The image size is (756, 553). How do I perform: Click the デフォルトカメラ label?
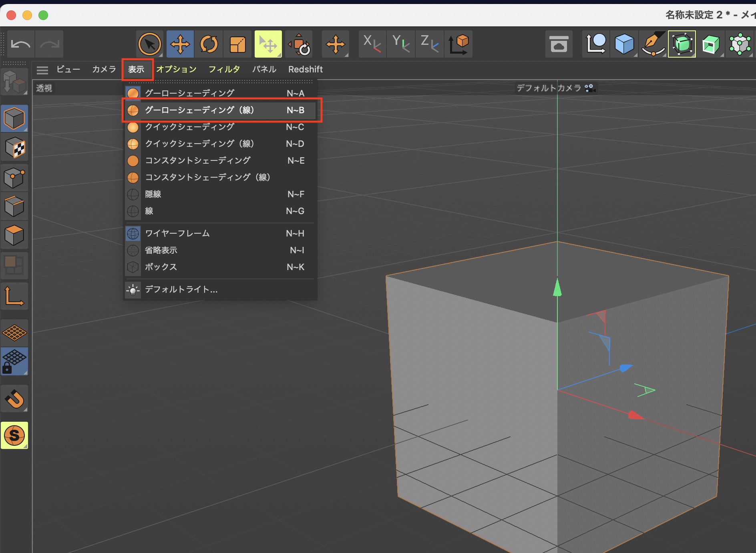pos(549,88)
